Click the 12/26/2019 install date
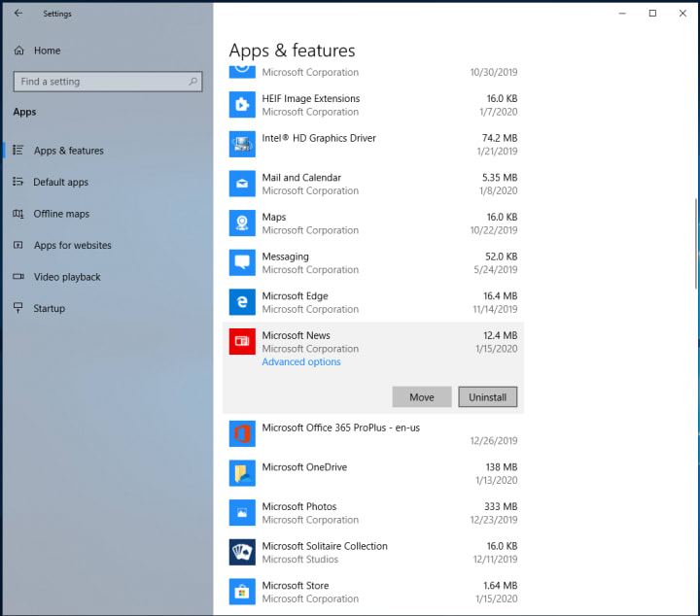Screen dimensions: 700x616 pyautogui.click(x=494, y=441)
